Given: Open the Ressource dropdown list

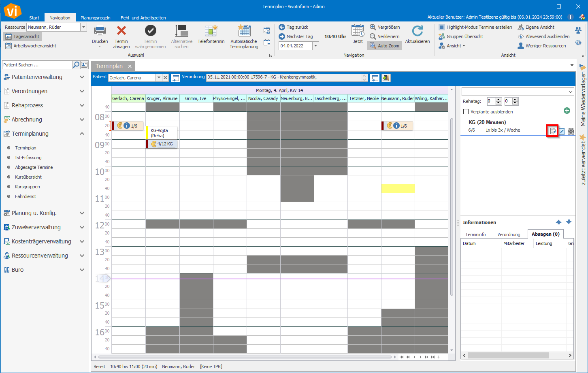Looking at the screenshot, I should [x=84, y=27].
